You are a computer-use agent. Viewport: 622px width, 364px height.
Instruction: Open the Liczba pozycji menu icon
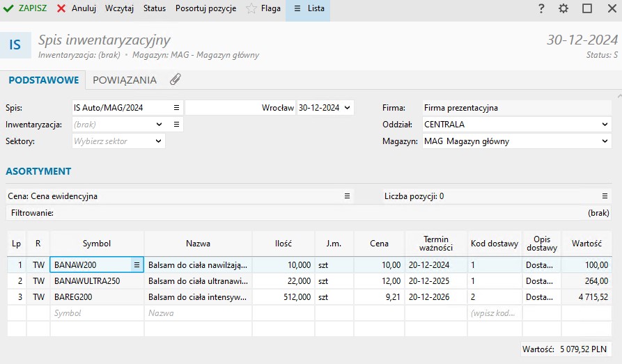tap(605, 196)
